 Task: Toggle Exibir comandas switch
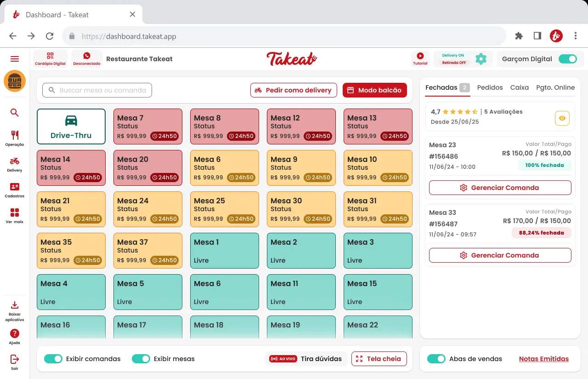53,359
